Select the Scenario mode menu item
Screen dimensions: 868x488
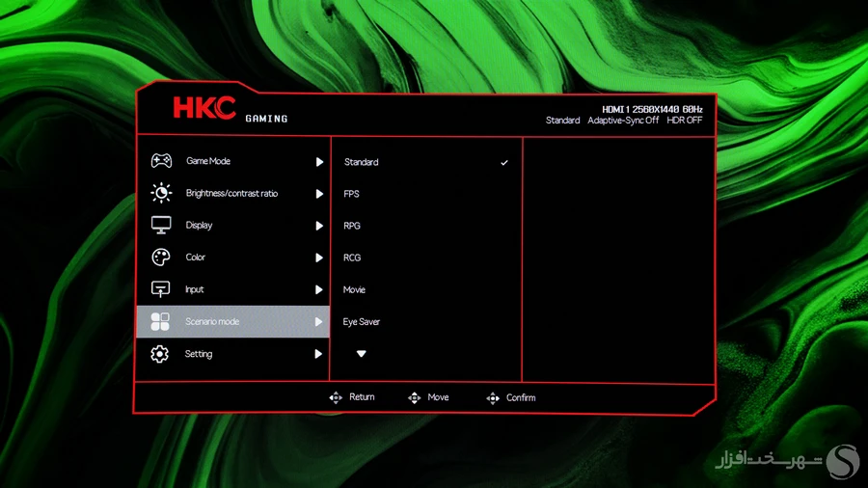click(x=233, y=321)
